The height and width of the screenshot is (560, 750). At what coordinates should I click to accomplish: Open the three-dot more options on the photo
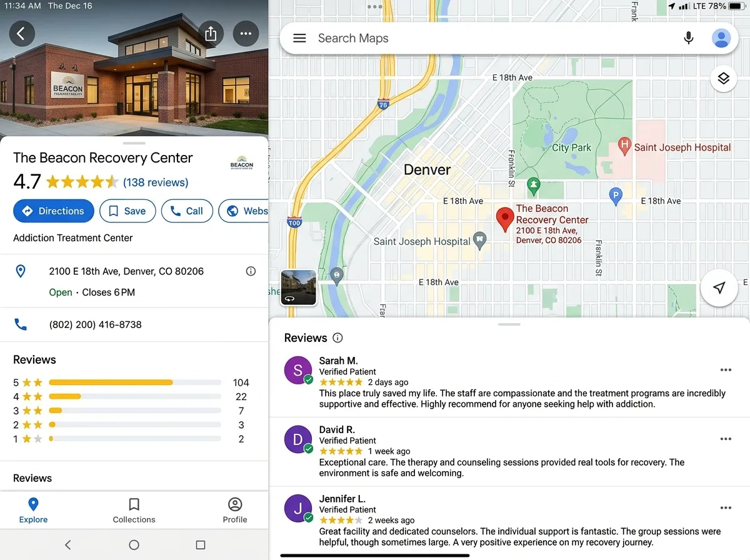(246, 34)
